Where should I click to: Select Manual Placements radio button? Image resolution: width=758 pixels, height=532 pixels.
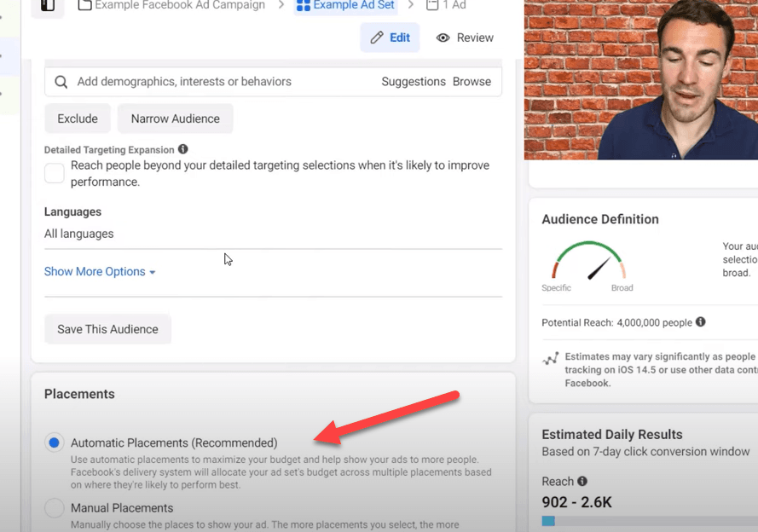point(55,508)
